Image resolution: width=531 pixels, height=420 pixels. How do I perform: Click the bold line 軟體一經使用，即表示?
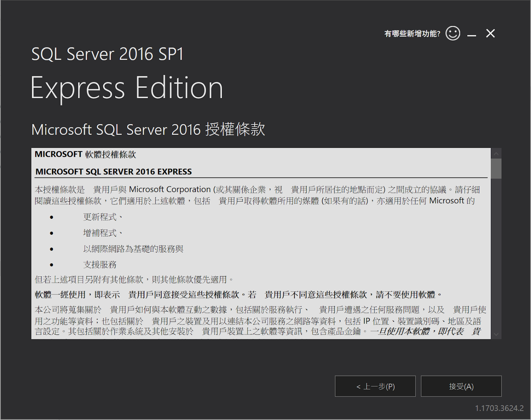[x=238, y=295]
